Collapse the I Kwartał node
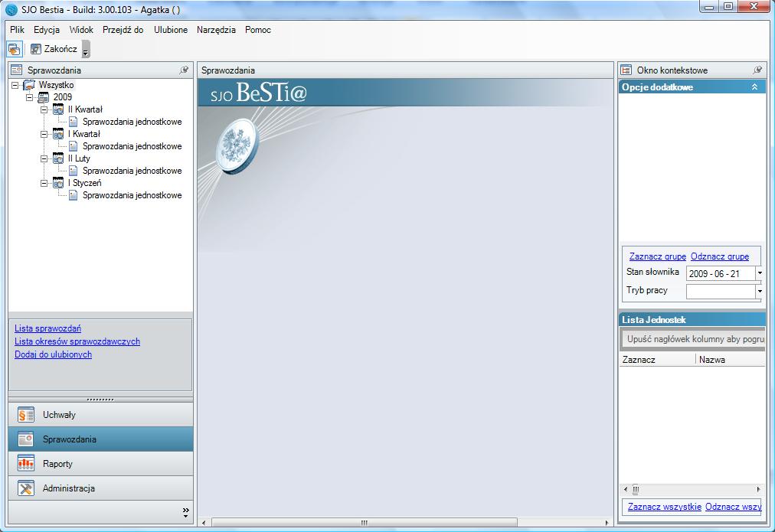 tap(44, 134)
